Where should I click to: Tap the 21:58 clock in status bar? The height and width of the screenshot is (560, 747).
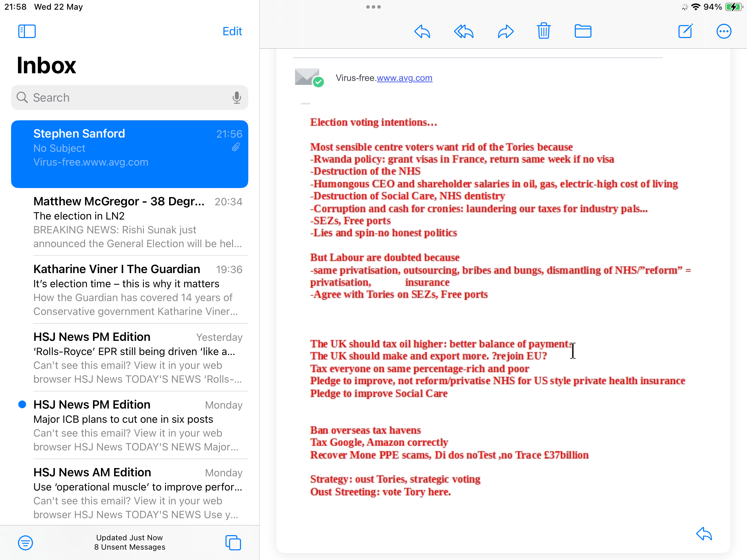click(16, 7)
